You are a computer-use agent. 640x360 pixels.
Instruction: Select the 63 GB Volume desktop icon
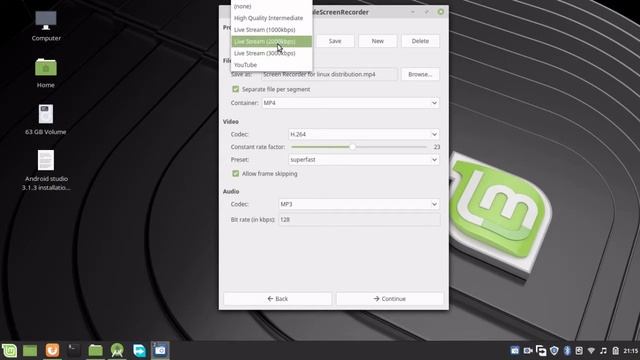pos(46,119)
